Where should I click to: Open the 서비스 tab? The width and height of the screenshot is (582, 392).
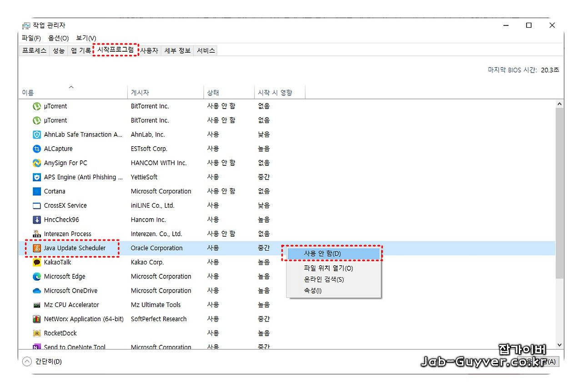click(206, 50)
